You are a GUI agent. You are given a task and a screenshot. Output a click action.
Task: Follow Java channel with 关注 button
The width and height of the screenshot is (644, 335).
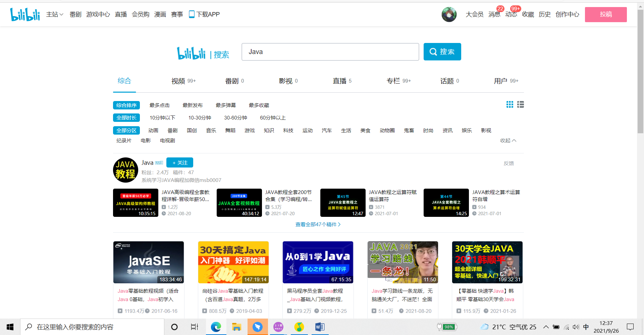point(180,162)
